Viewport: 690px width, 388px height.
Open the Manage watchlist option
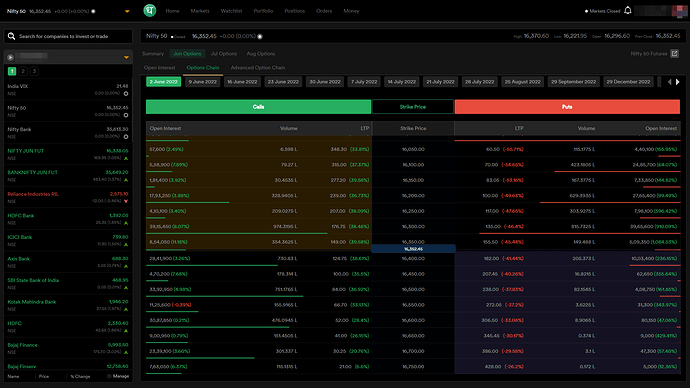click(x=118, y=376)
